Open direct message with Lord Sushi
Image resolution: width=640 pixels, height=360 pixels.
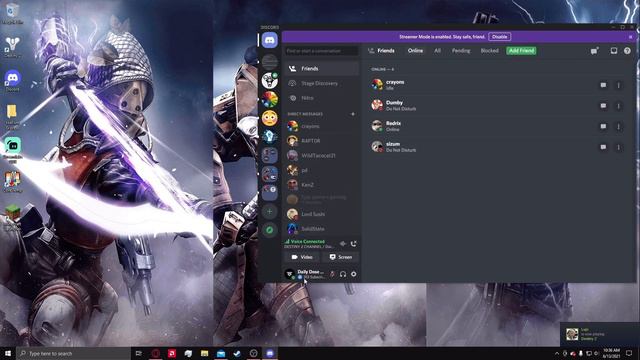pos(322,214)
